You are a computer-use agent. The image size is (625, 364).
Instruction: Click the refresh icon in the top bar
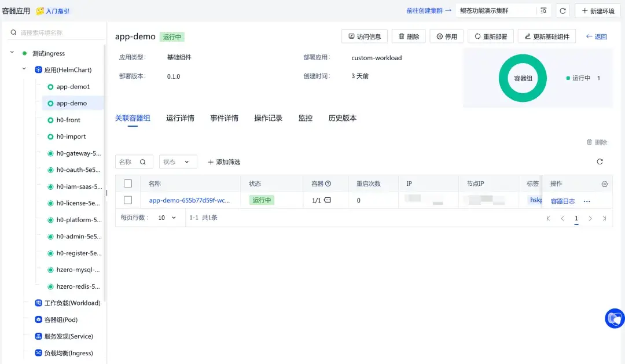pyautogui.click(x=562, y=11)
